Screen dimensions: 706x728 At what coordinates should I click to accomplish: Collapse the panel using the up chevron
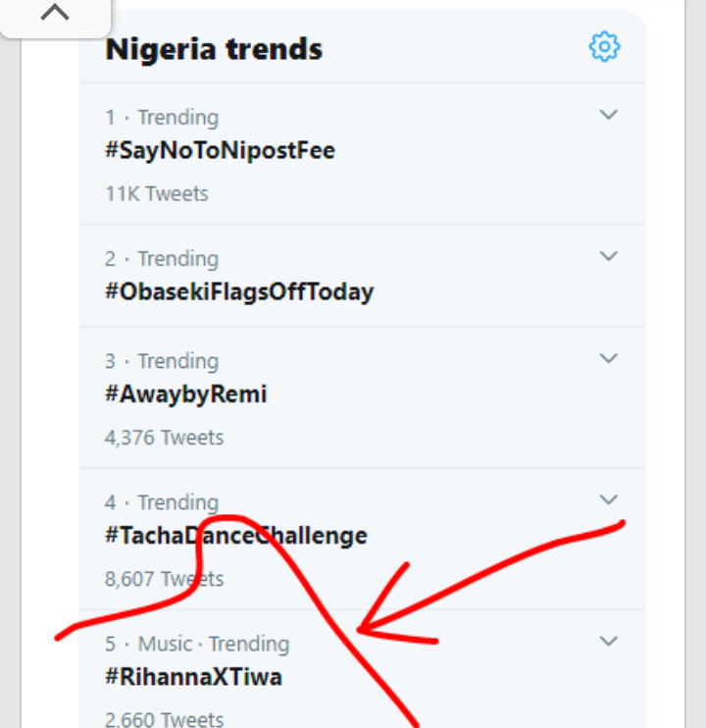pos(55,13)
